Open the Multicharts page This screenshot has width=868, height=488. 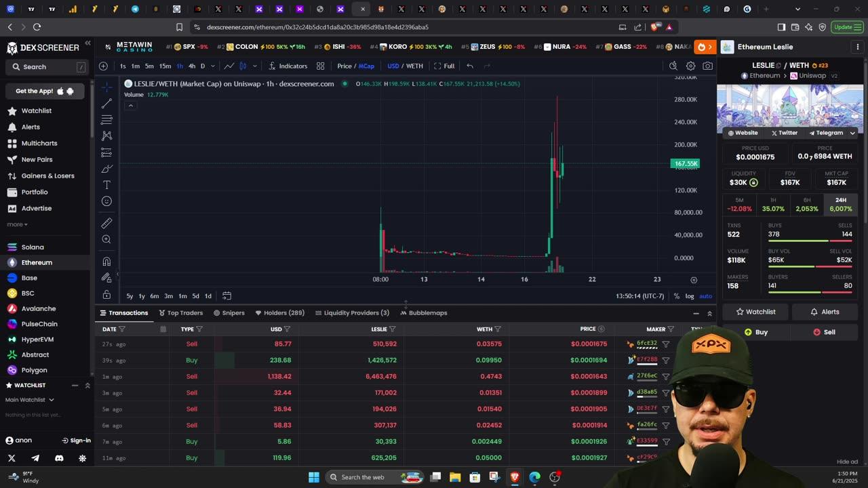tap(33, 143)
